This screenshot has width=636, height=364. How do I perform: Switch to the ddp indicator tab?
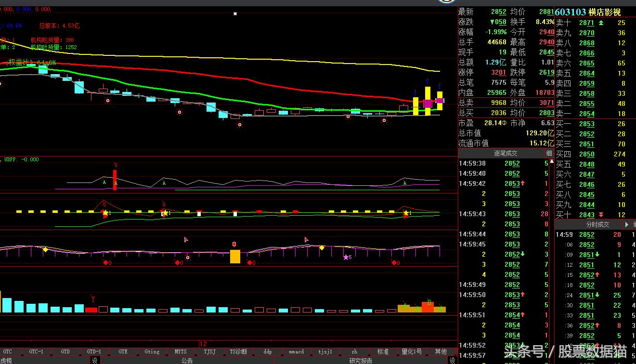point(267,351)
